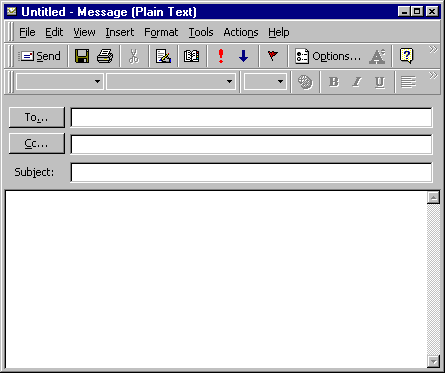Click the signature pen-and-paper icon
Screen dimensions: 445x373
click(x=163, y=56)
